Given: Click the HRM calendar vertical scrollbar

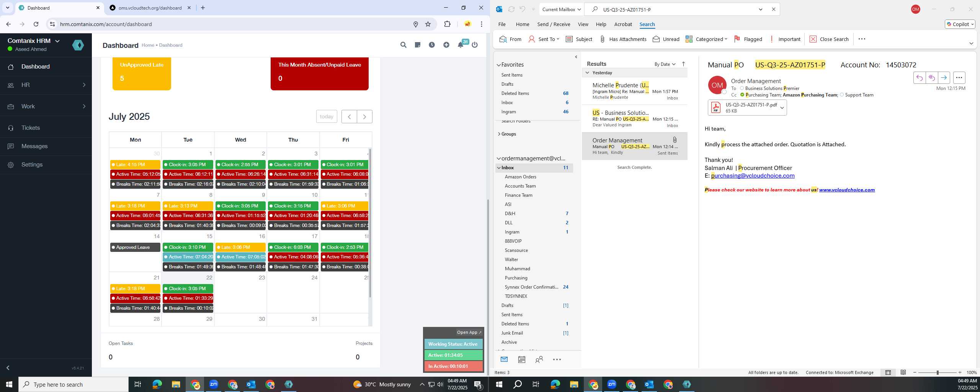Looking at the screenshot, I should (370, 223).
